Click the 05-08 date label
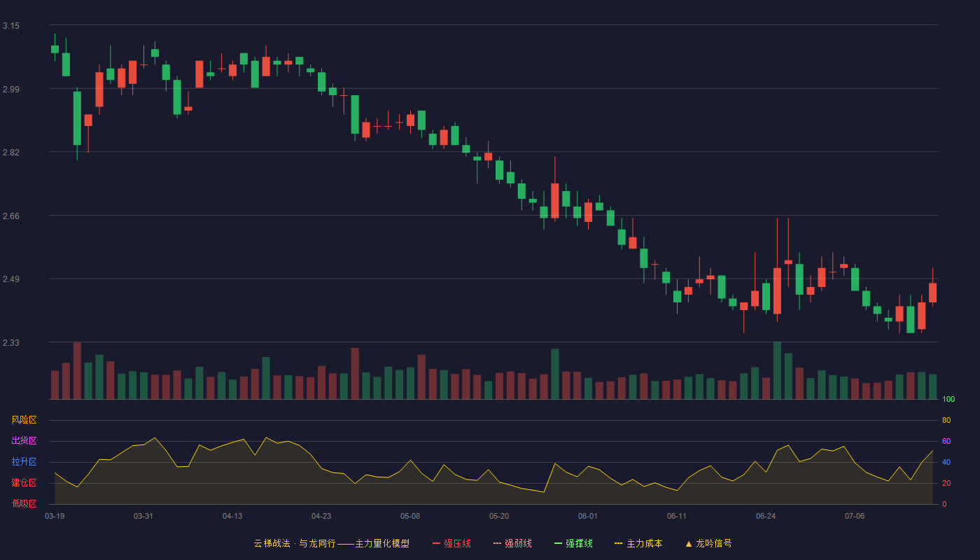This screenshot has width=980, height=560. click(410, 516)
